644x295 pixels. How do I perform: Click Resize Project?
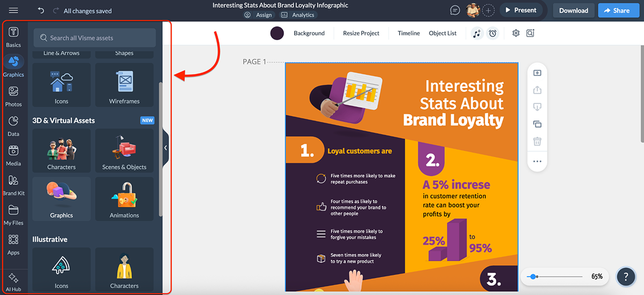[x=361, y=33]
